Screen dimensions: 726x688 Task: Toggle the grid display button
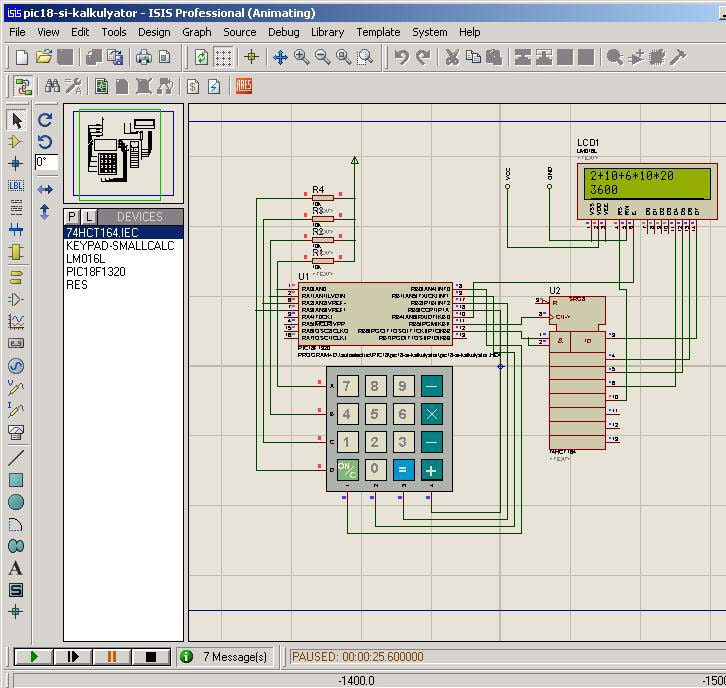point(223,57)
